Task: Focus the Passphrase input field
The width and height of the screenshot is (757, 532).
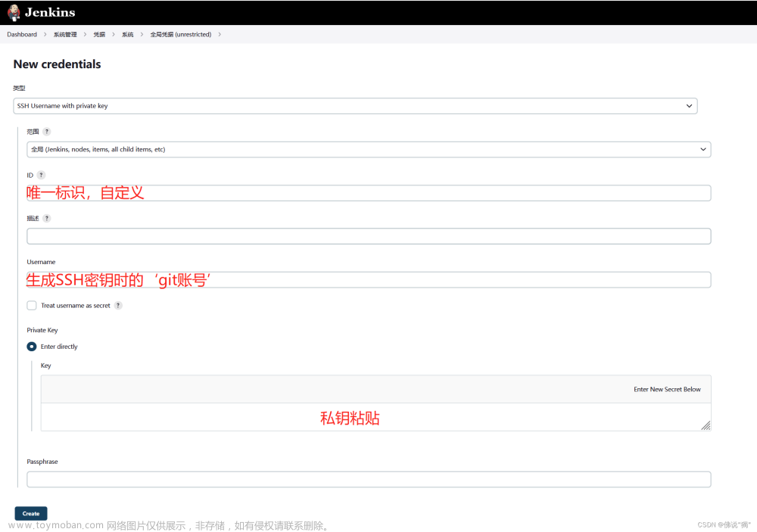Action: pyautogui.click(x=369, y=479)
